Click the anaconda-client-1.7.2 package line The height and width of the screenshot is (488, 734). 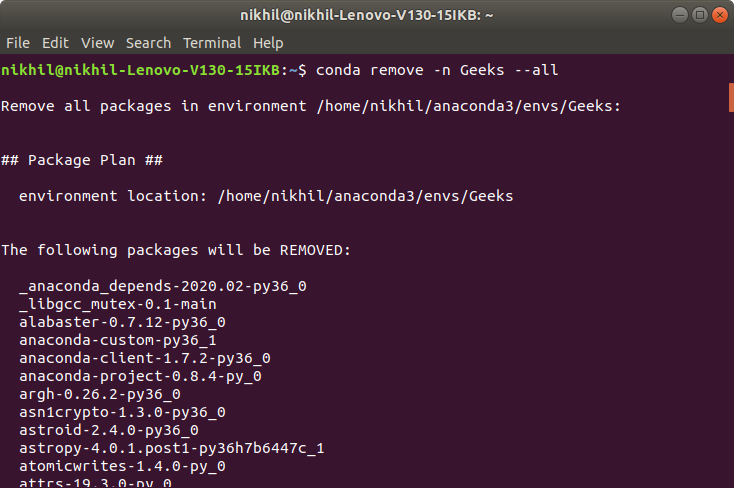[x=144, y=358]
